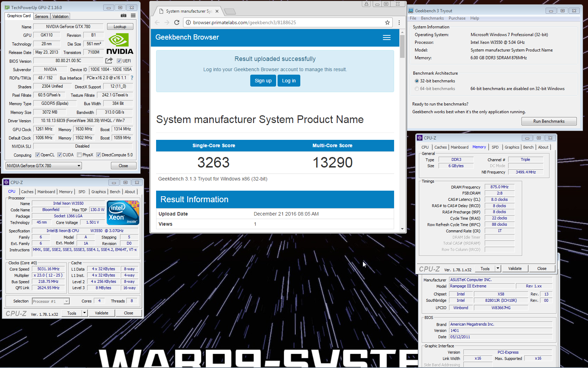
Task: Click the GPU-Z screenshot camera icon
Action: pyautogui.click(x=123, y=15)
